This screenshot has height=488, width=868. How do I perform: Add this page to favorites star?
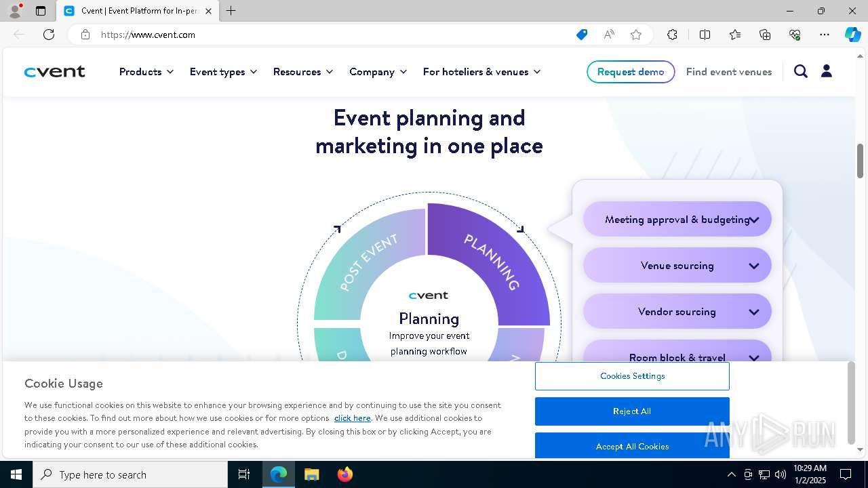(636, 35)
